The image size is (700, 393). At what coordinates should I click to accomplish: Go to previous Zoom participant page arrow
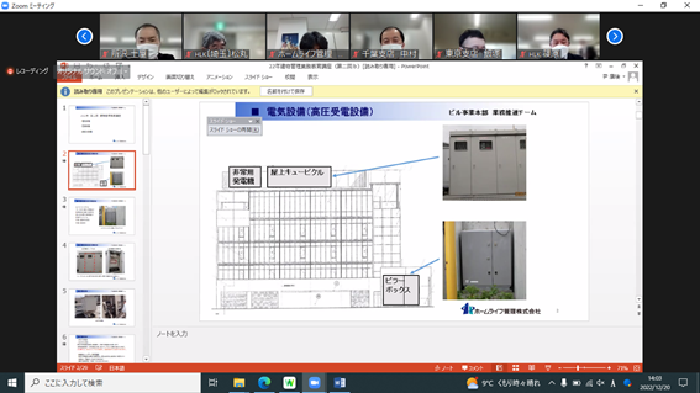84,36
